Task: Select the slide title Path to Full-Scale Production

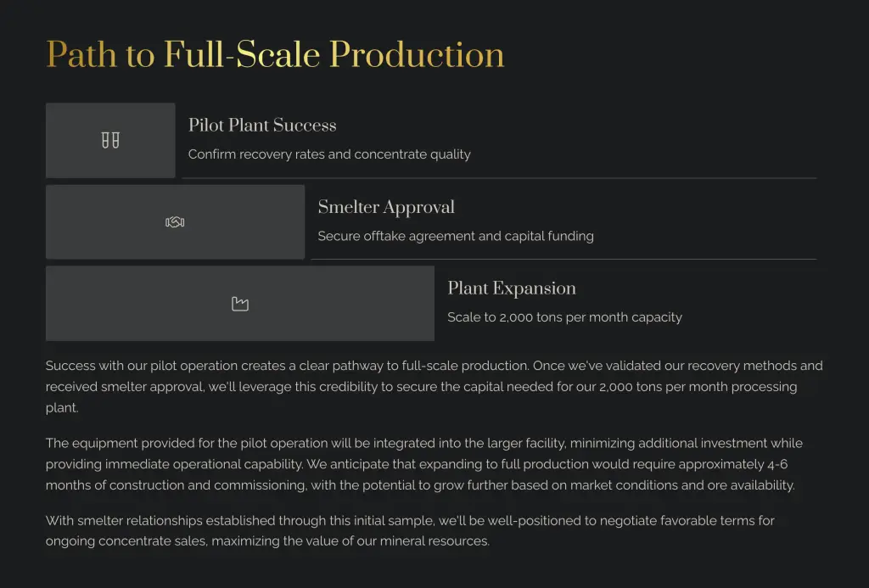Action: pyautogui.click(x=275, y=54)
